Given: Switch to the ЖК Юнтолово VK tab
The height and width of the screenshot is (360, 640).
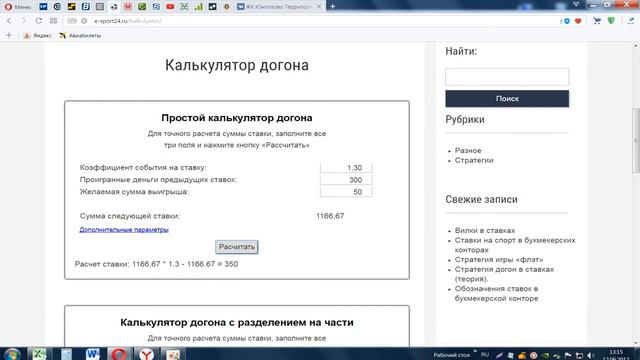Looking at the screenshot, I should (278, 7).
